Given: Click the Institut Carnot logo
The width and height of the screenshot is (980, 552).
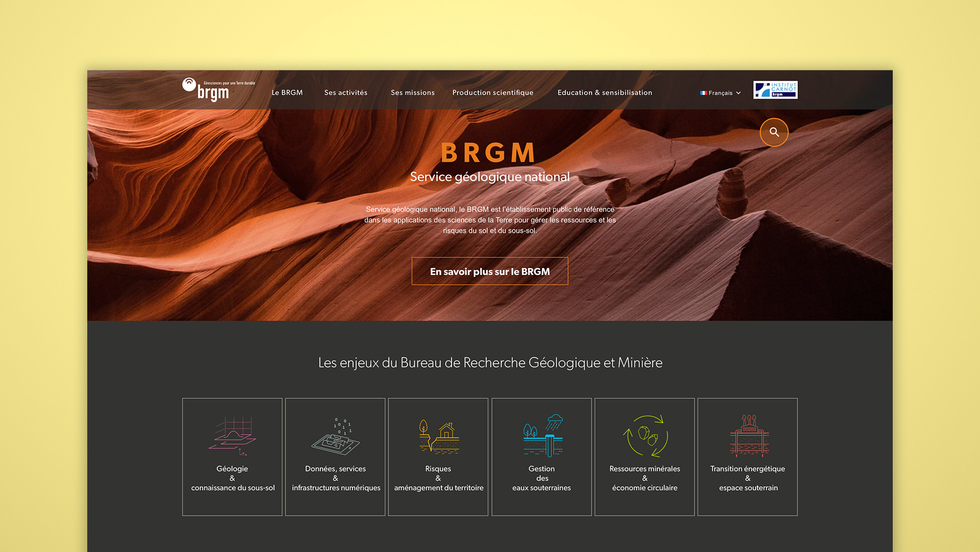Looking at the screenshot, I should [775, 90].
